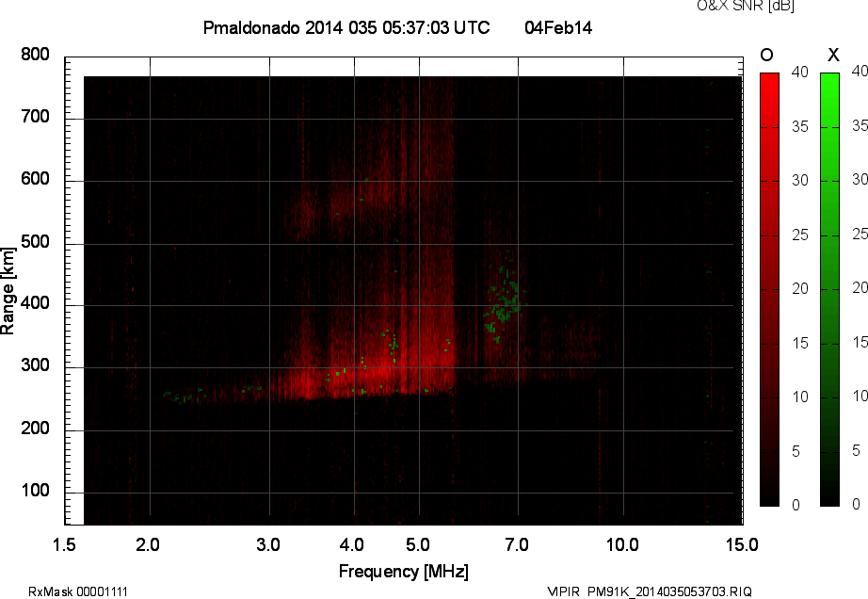The width and height of the screenshot is (868, 599).
Task: Click the '600' range tick label
Action: click(35, 179)
